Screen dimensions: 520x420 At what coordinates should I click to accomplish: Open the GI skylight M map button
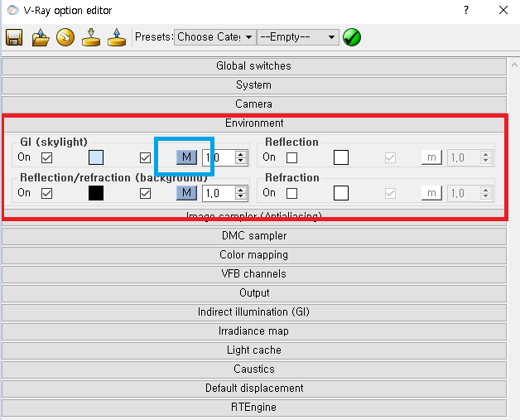[186, 157]
